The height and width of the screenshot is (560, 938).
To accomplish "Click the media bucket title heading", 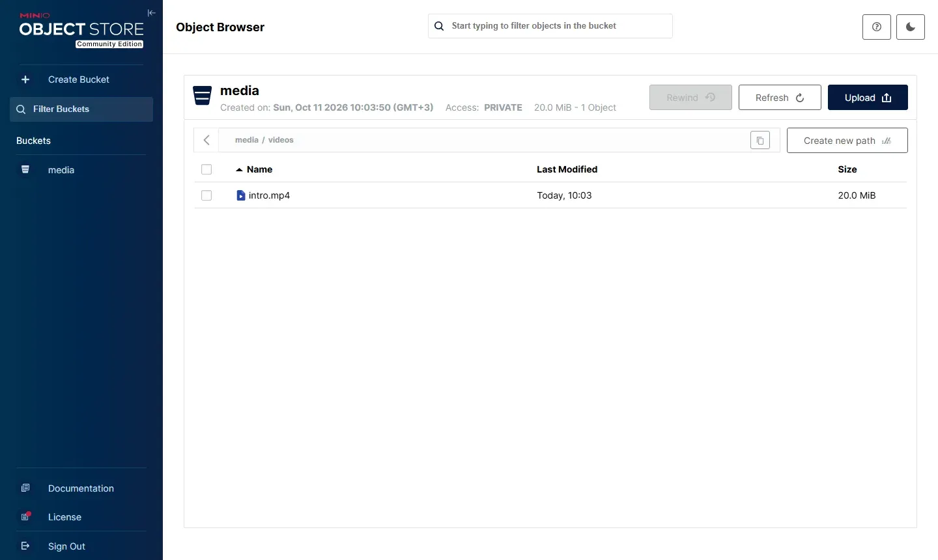I will pos(240,91).
